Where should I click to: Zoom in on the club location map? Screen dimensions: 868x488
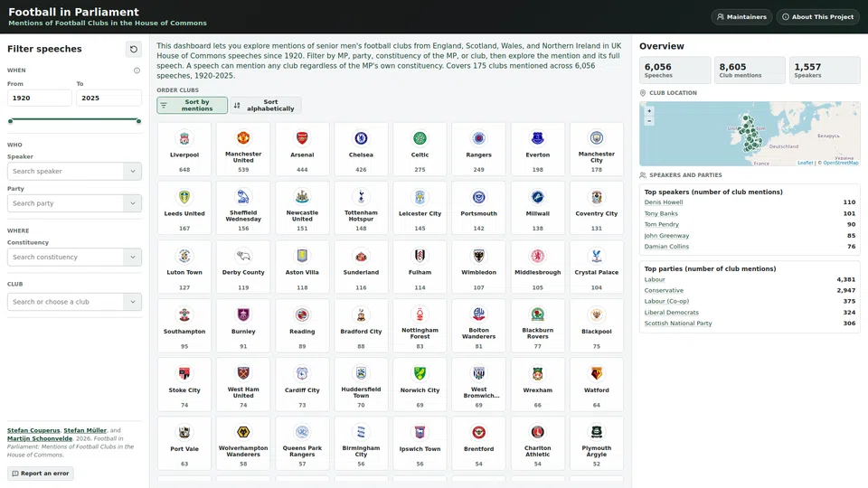(x=649, y=111)
